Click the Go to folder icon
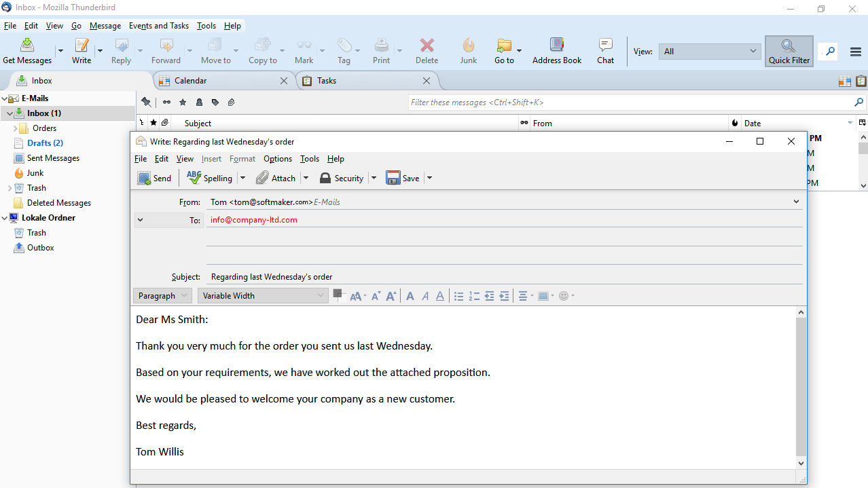This screenshot has width=868, height=488. (504, 45)
